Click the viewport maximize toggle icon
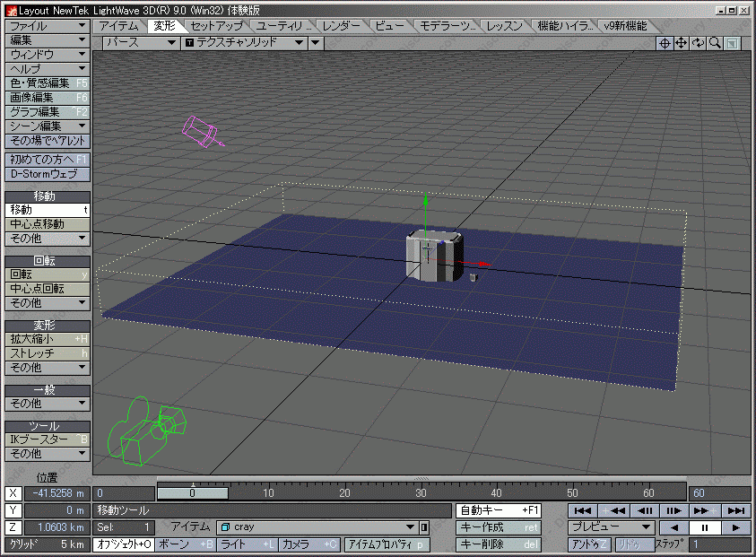 734,43
